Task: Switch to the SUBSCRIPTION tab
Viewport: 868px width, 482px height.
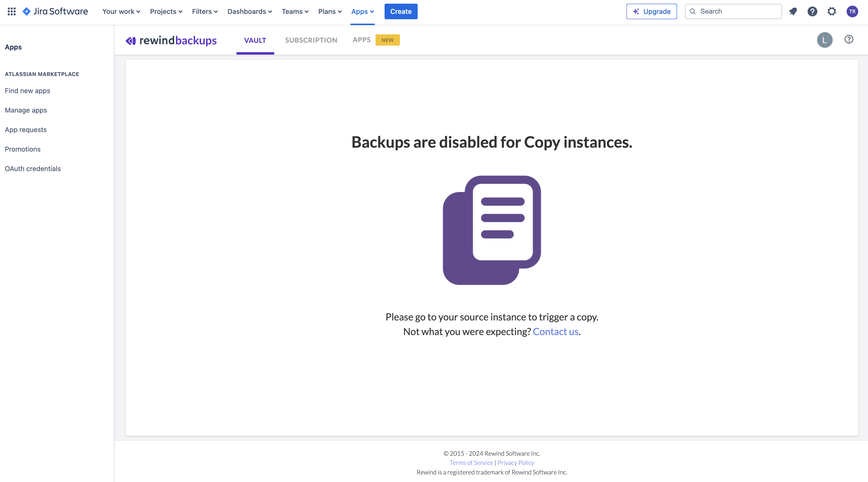Action: coord(311,40)
